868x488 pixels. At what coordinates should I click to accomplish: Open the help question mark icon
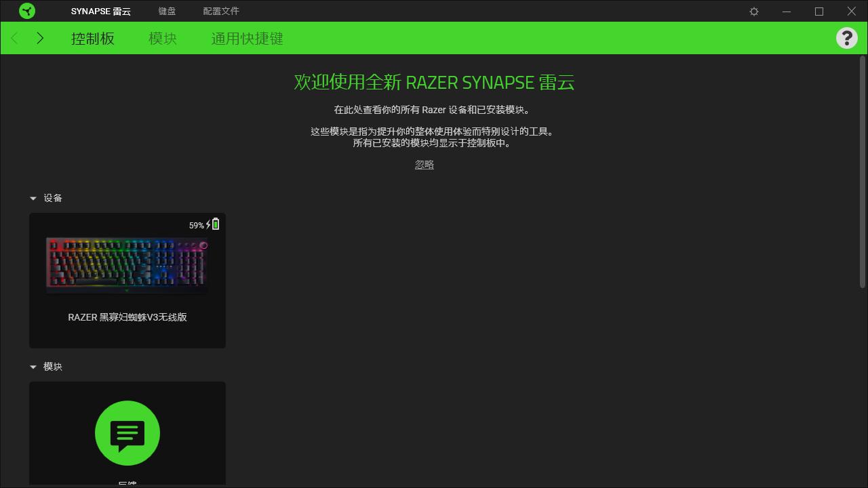(846, 37)
